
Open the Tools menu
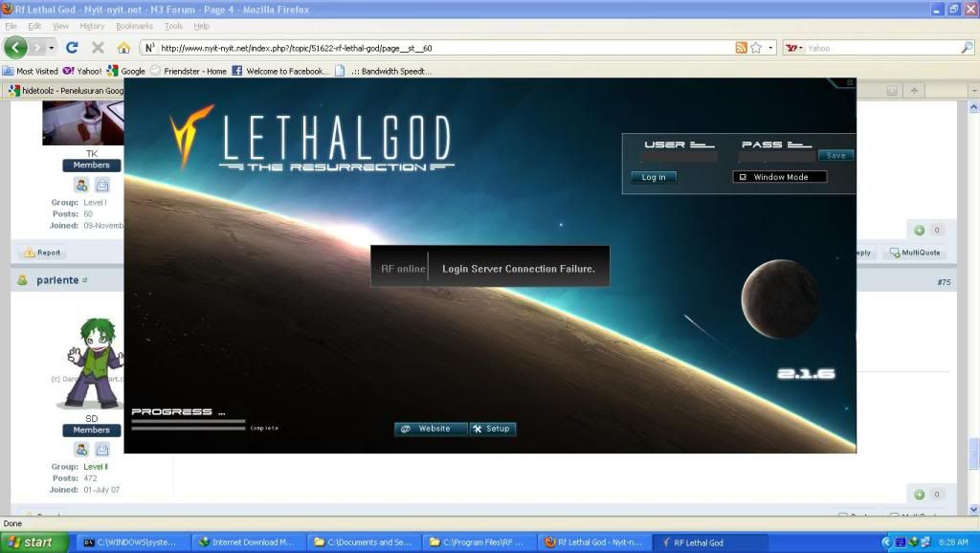(173, 26)
